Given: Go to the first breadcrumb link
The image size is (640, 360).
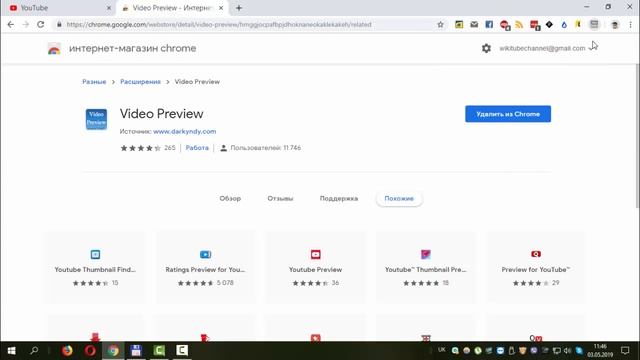Looking at the screenshot, I should [94, 82].
